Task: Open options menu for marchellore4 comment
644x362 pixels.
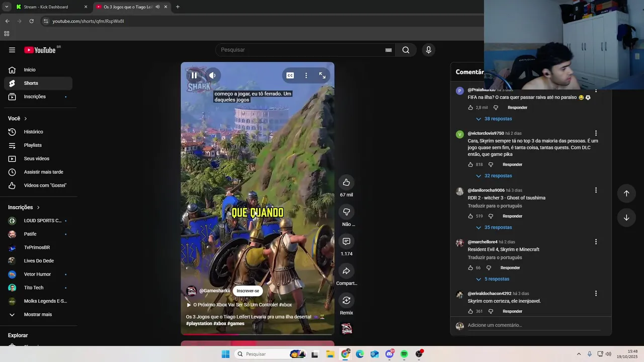Action: 596,242
